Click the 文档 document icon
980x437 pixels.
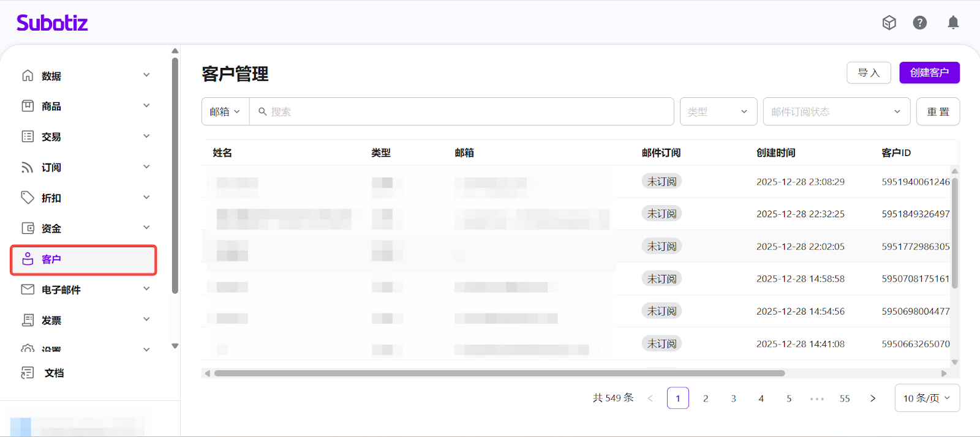pyautogui.click(x=28, y=373)
